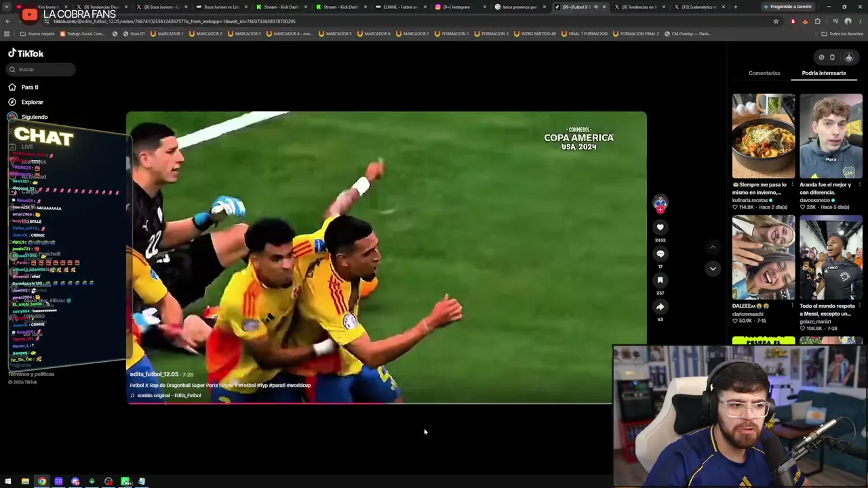Save video with the bookmark icon
Image resolution: width=868 pixels, height=488 pixels.
660,280
